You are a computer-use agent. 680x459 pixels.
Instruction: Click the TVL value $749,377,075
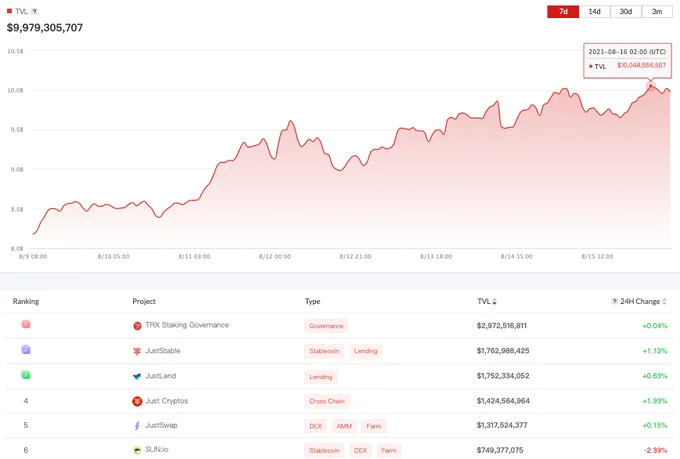click(500, 450)
